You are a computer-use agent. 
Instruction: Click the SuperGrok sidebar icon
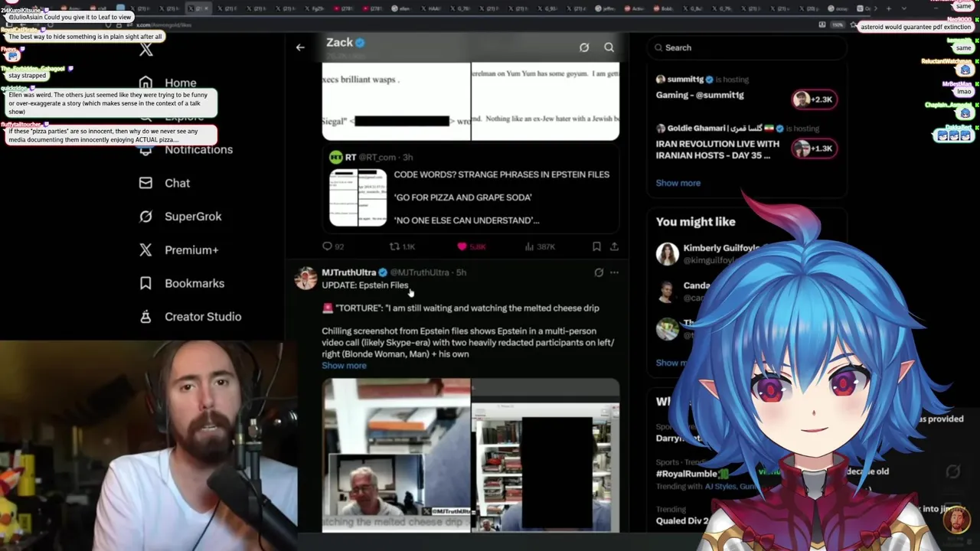pos(145,217)
